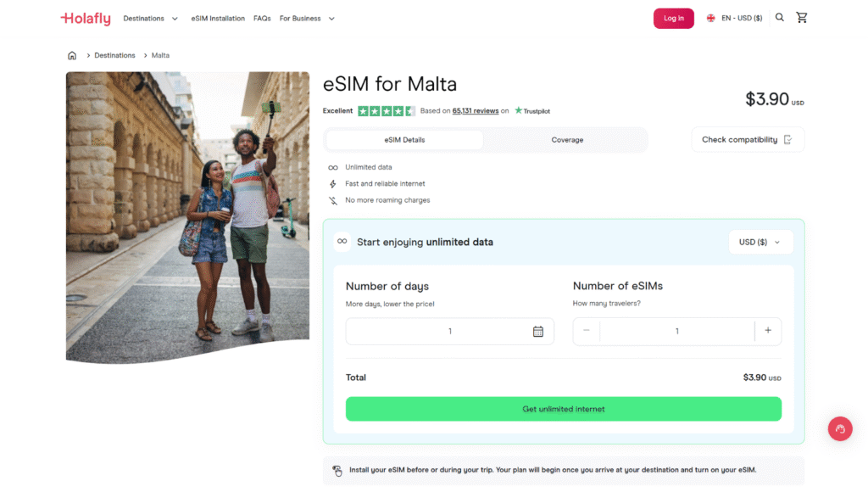Screen dimensions: 868x492
Task: Click the Holafly logo
Action: pos(85,17)
